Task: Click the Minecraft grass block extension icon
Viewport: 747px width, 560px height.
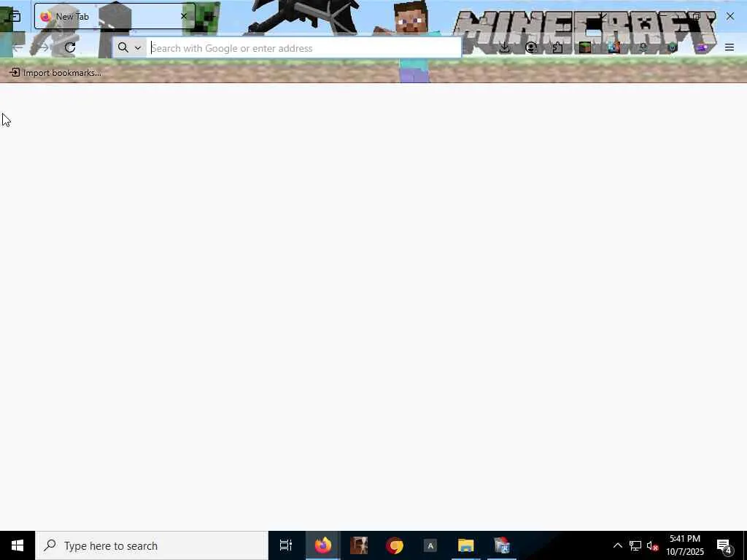Action: click(x=584, y=47)
